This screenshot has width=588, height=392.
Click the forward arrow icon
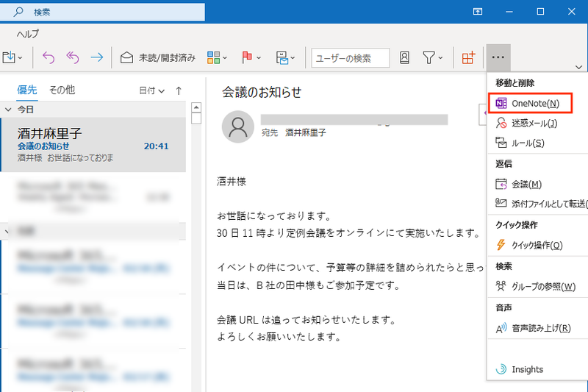tap(97, 57)
